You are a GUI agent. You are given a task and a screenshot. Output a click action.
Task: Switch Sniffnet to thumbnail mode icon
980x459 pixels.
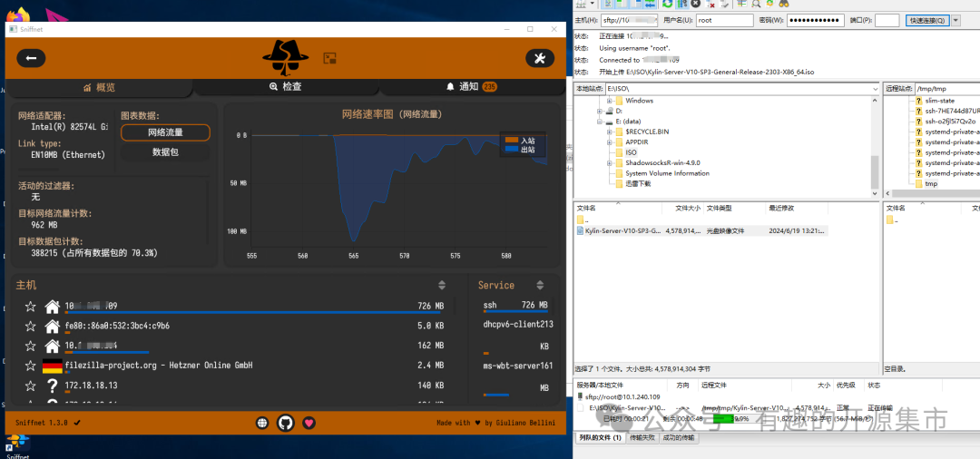tap(330, 58)
